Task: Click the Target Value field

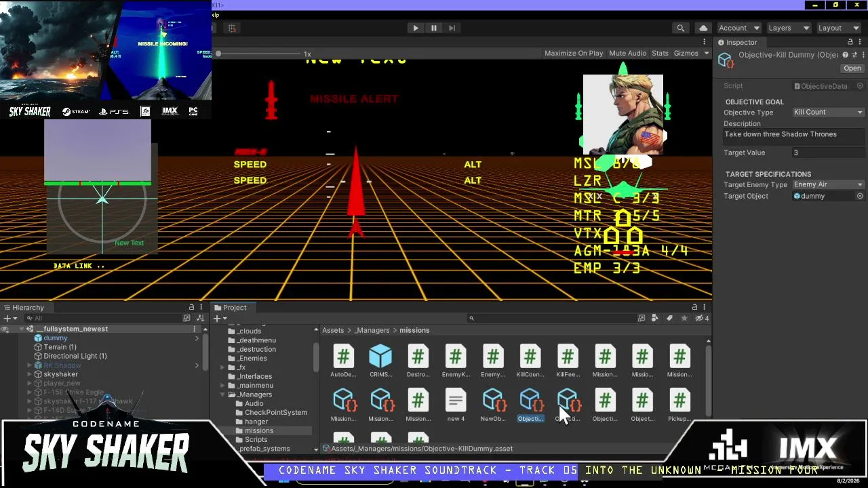Action: [x=828, y=153]
